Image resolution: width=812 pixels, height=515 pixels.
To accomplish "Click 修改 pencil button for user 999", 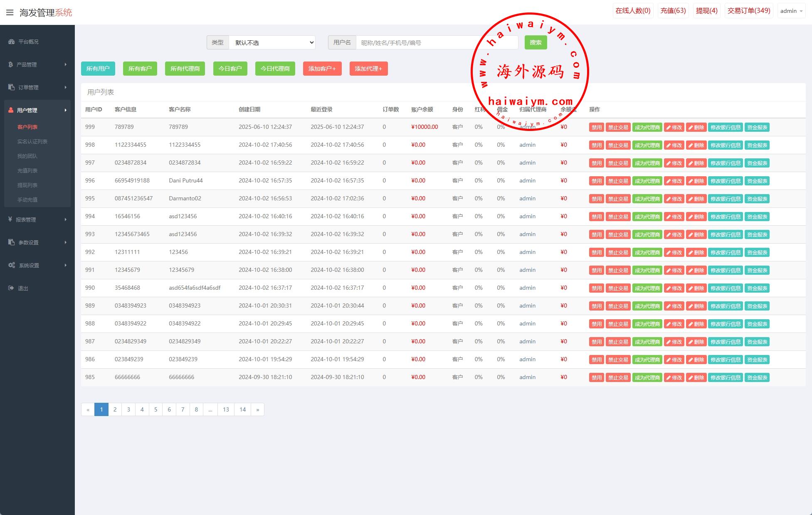I will (x=674, y=128).
